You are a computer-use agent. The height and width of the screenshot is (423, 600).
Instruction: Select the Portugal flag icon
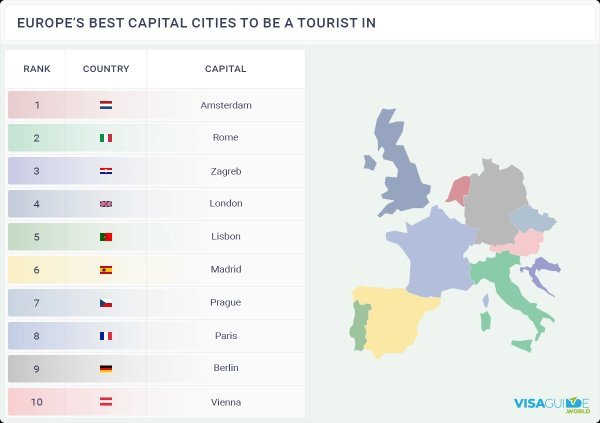106,237
